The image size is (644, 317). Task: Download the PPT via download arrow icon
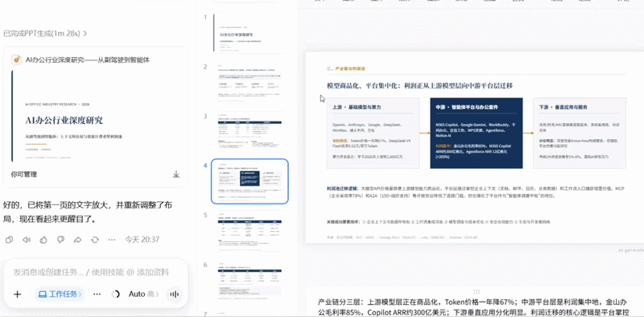click(176, 174)
